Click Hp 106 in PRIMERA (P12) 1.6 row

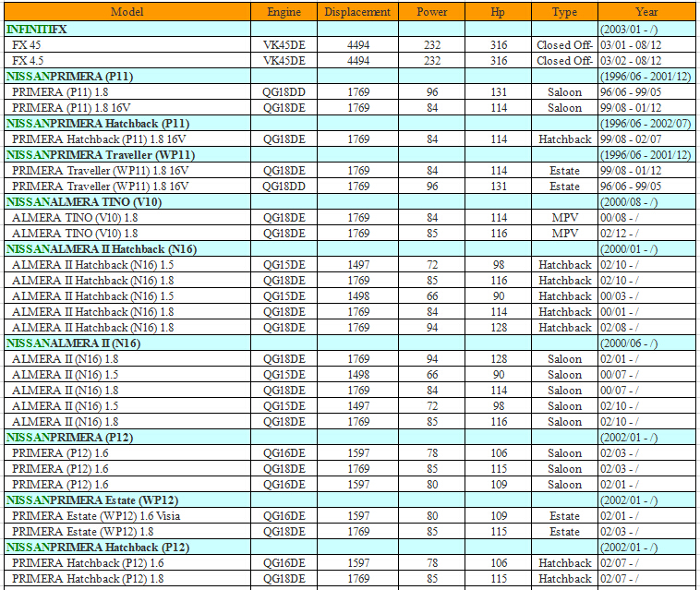[x=499, y=453]
